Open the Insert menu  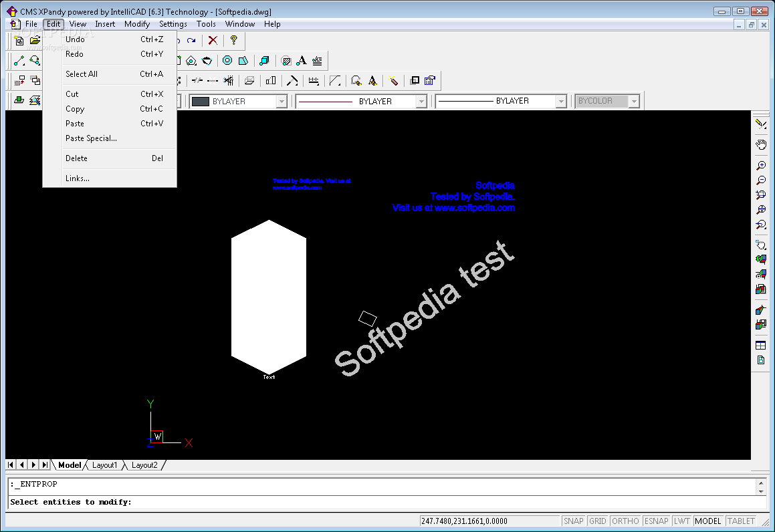[x=105, y=23]
